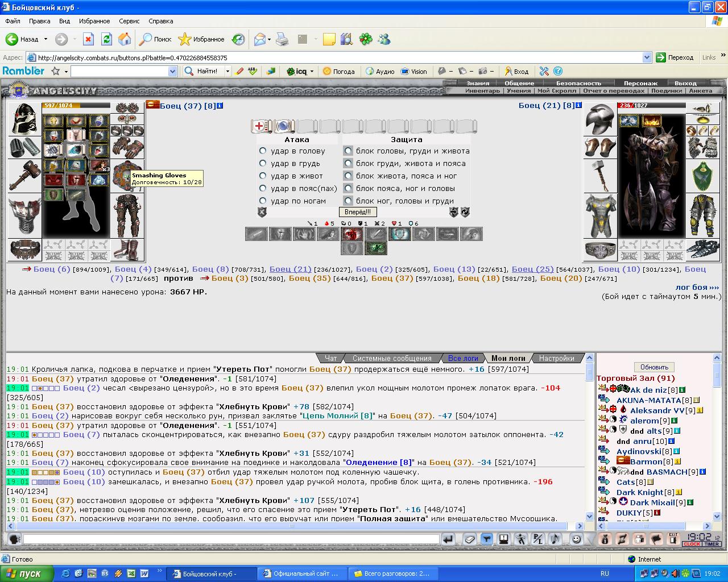Click opponent's 236/1027 health bar
Viewport: 728px width, 582px height.
(651, 105)
